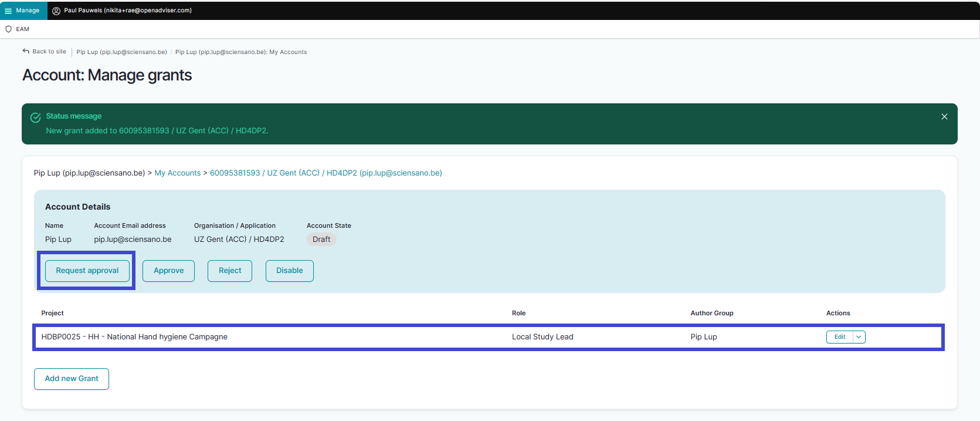This screenshot has height=421, width=980.
Task: Click the user profile icon for Paul Pauwels
Action: click(x=56, y=11)
